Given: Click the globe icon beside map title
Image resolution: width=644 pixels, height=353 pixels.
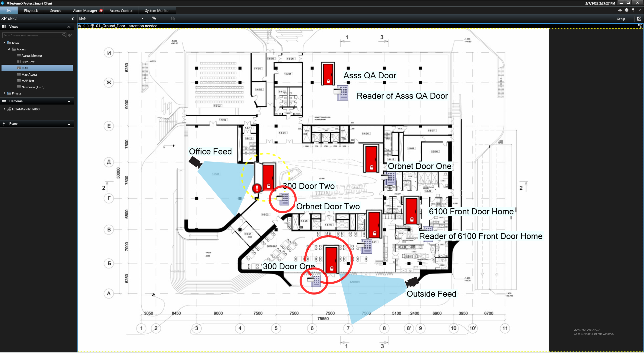Looking at the screenshot, I should pyautogui.click(x=93, y=26).
